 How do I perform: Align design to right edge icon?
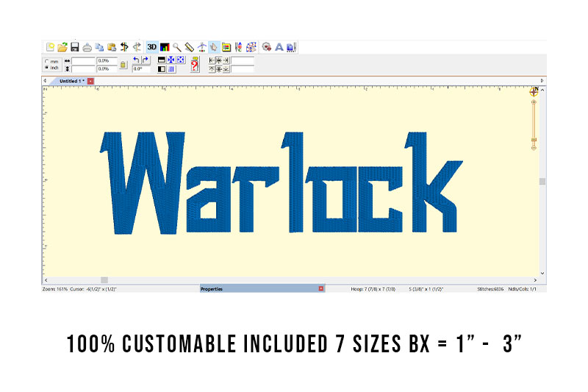pyautogui.click(x=226, y=60)
